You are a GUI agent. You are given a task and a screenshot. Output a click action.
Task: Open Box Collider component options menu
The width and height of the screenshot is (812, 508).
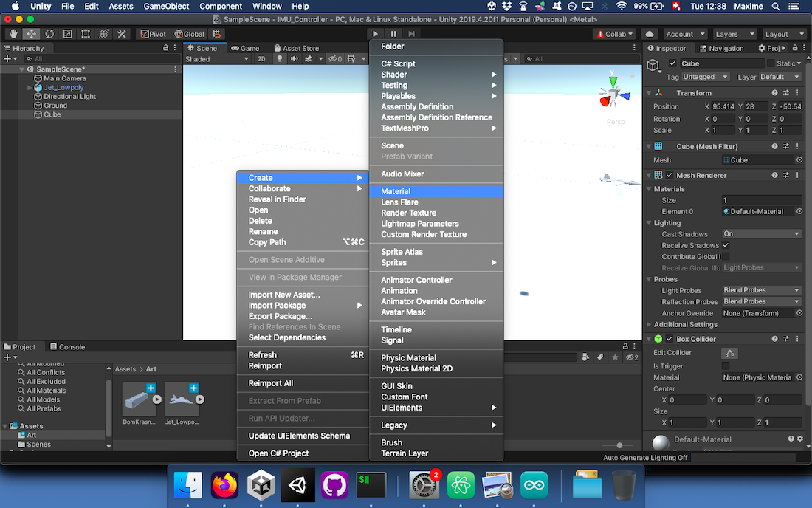click(x=797, y=339)
